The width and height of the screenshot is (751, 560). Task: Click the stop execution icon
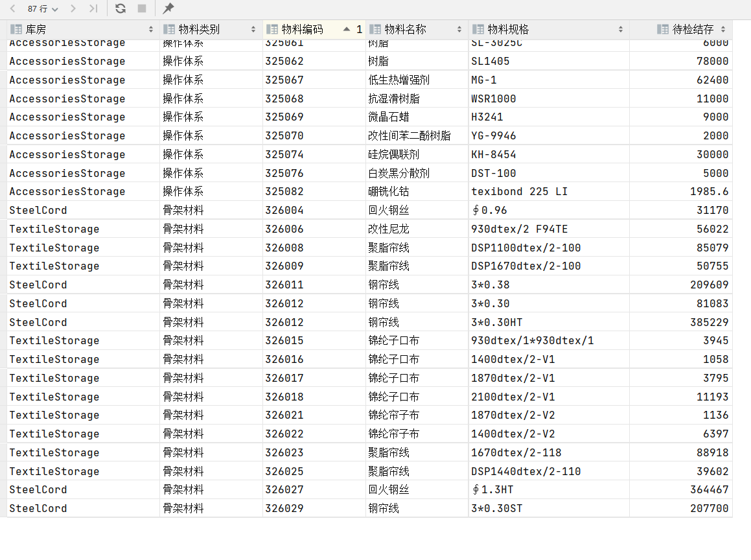click(x=142, y=8)
